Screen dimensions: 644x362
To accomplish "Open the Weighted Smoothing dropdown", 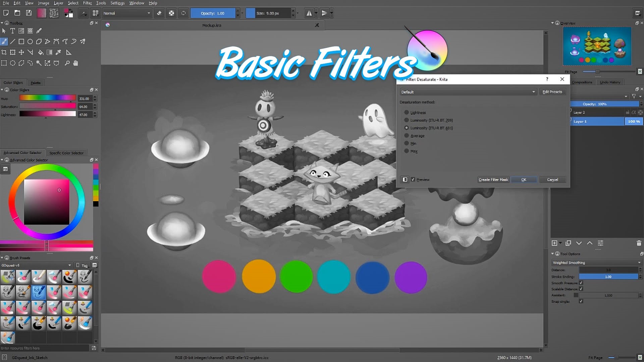I will coord(596,262).
